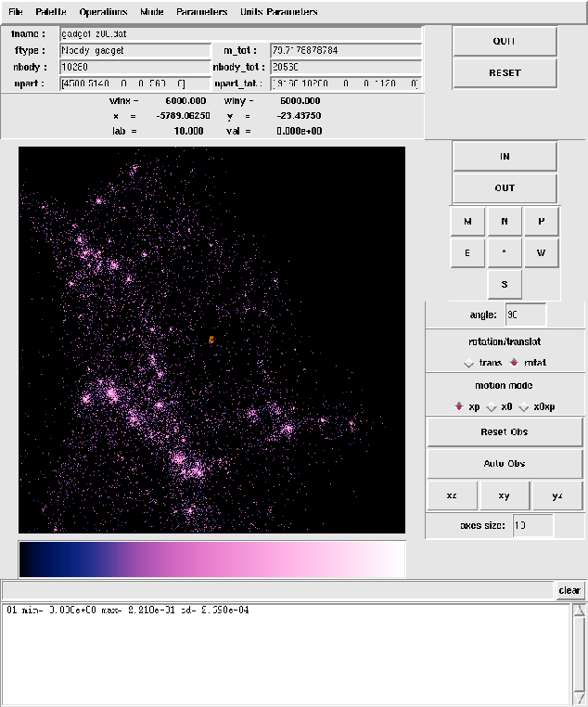Screen dimensions: 588x707
Task: Click the nbody input field
Action: coord(135,67)
